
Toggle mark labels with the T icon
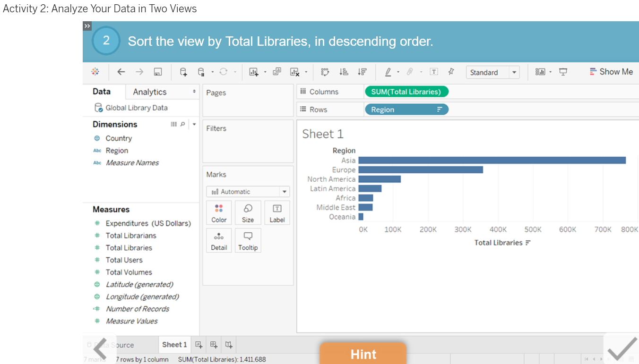pos(433,71)
